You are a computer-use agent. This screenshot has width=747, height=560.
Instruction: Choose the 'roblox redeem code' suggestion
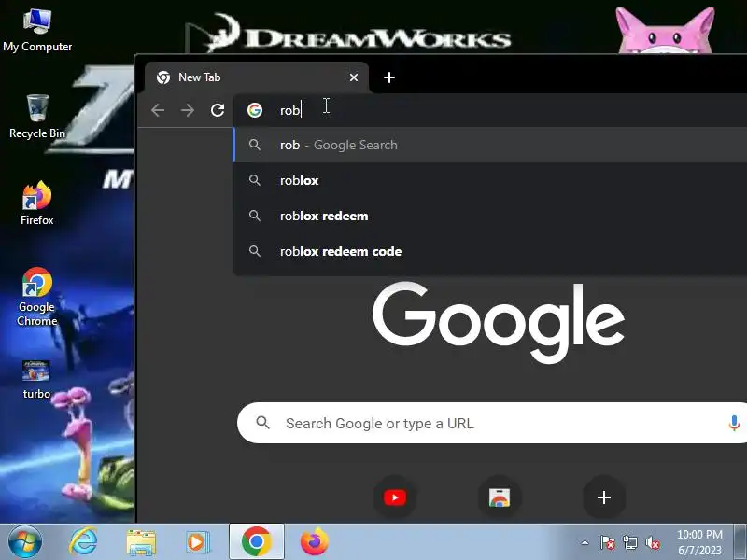pyautogui.click(x=489, y=251)
